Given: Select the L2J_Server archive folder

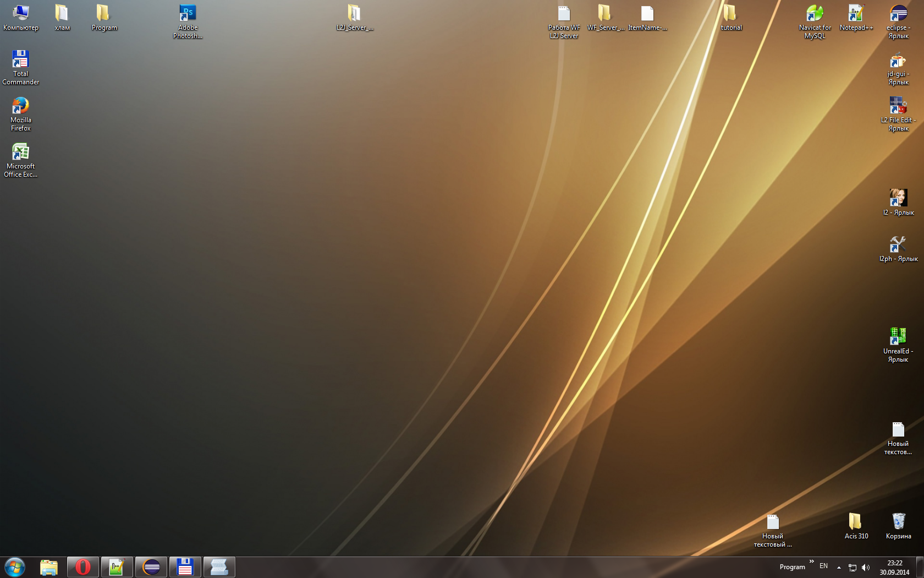Looking at the screenshot, I should tap(355, 18).
